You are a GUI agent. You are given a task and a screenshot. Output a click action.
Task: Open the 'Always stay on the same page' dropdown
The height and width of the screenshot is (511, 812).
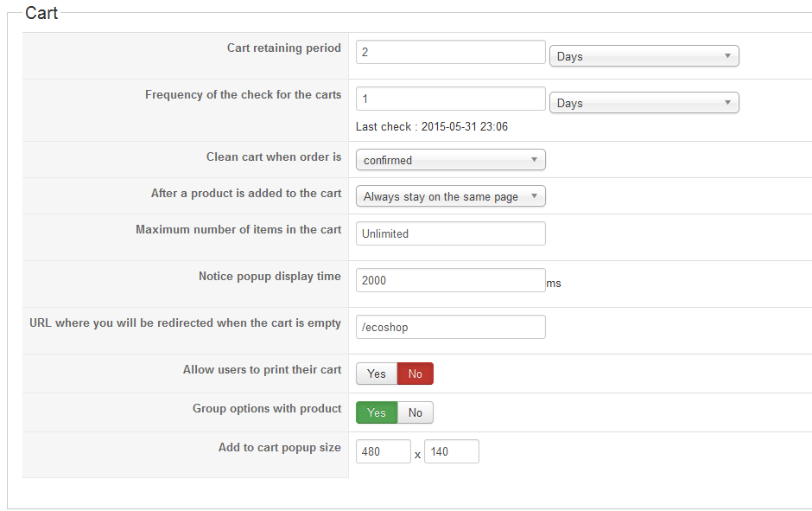coord(450,196)
